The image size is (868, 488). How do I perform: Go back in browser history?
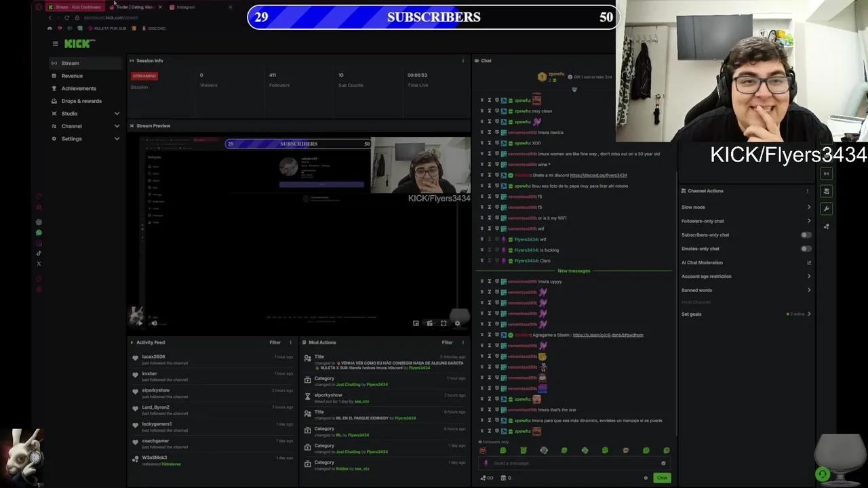pos(50,18)
